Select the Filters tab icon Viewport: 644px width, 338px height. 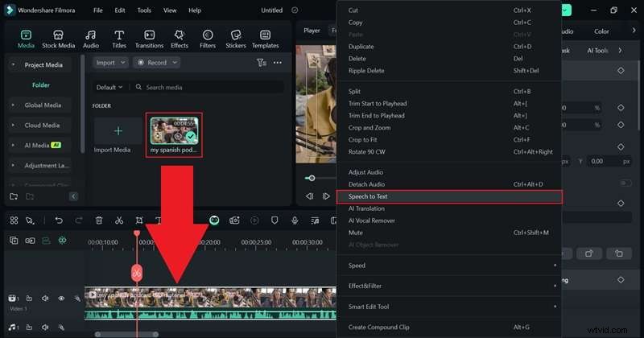coord(208,39)
